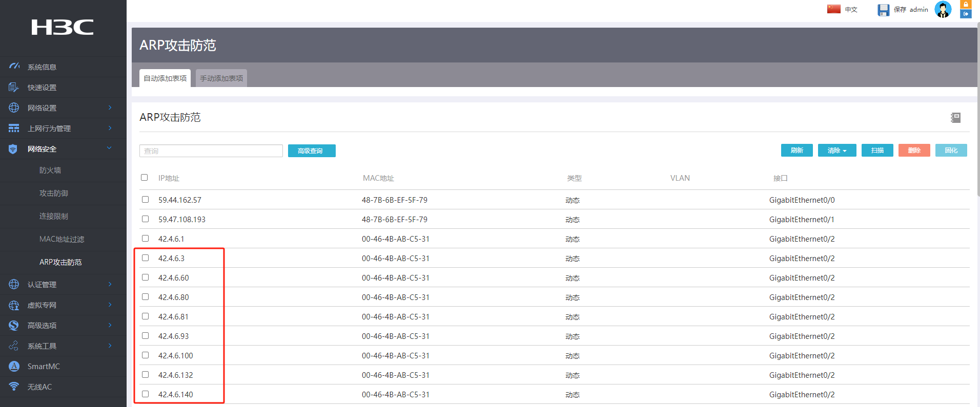The width and height of the screenshot is (980, 407).
Task: Check the box for 42.4.6.93
Action: (146, 336)
